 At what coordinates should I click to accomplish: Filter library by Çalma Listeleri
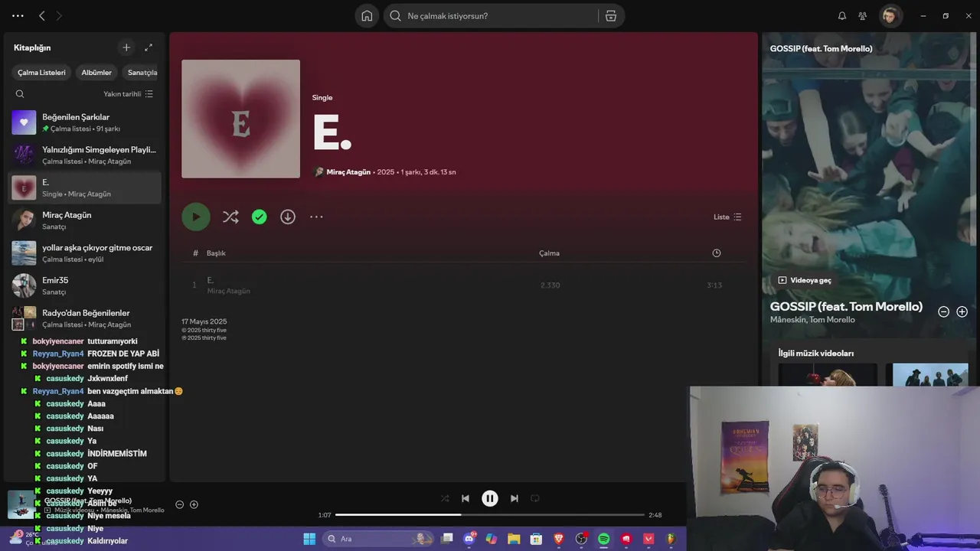click(x=41, y=73)
